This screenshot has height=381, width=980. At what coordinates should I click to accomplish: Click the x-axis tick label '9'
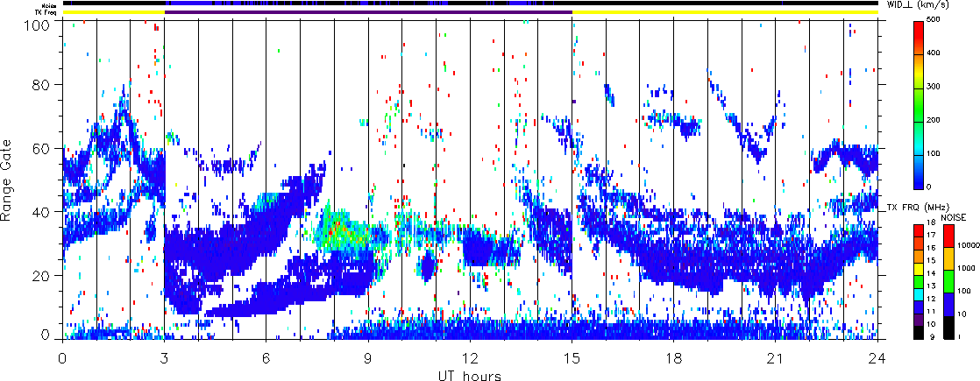(x=368, y=357)
